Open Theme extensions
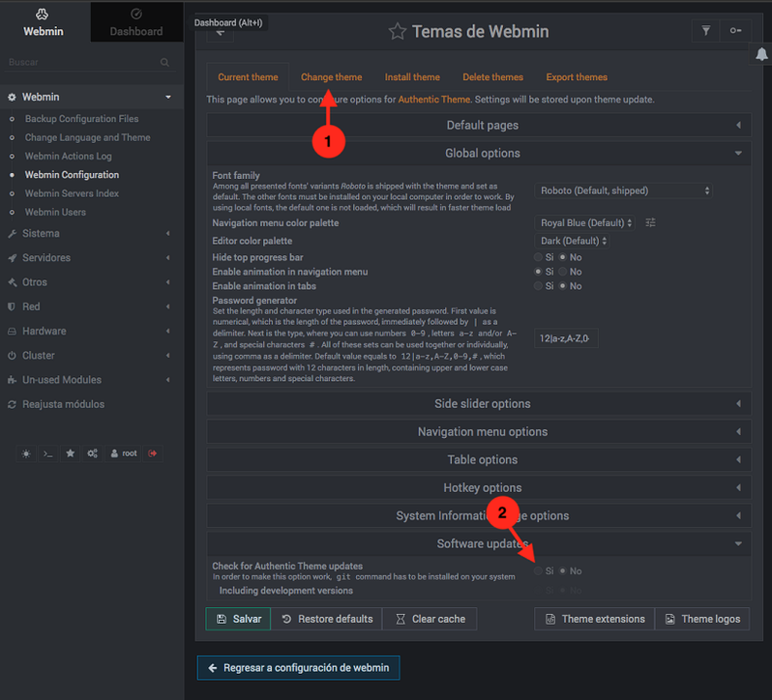The width and height of the screenshot is (772, 700). pos(595,619)
